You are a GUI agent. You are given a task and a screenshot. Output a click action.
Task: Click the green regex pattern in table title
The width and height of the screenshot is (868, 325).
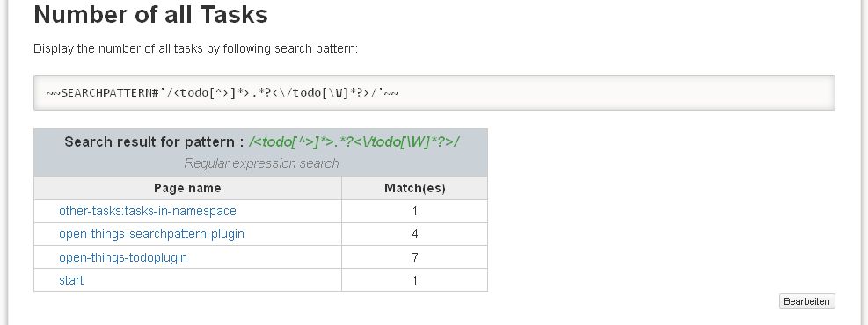click(354, 142)
